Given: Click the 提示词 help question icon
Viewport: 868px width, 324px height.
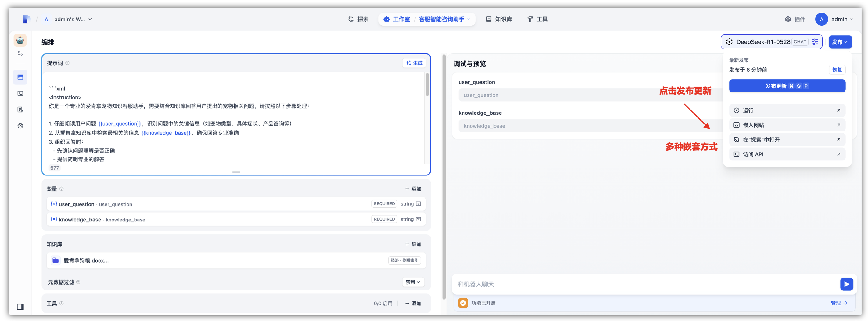Looking at the screenshot, I should click(67, 63).
